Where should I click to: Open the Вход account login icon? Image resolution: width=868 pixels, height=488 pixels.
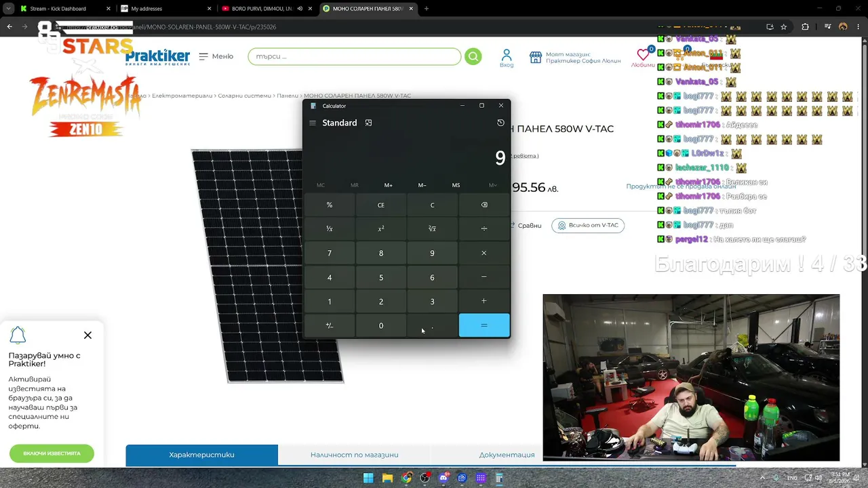pos(507,58)
